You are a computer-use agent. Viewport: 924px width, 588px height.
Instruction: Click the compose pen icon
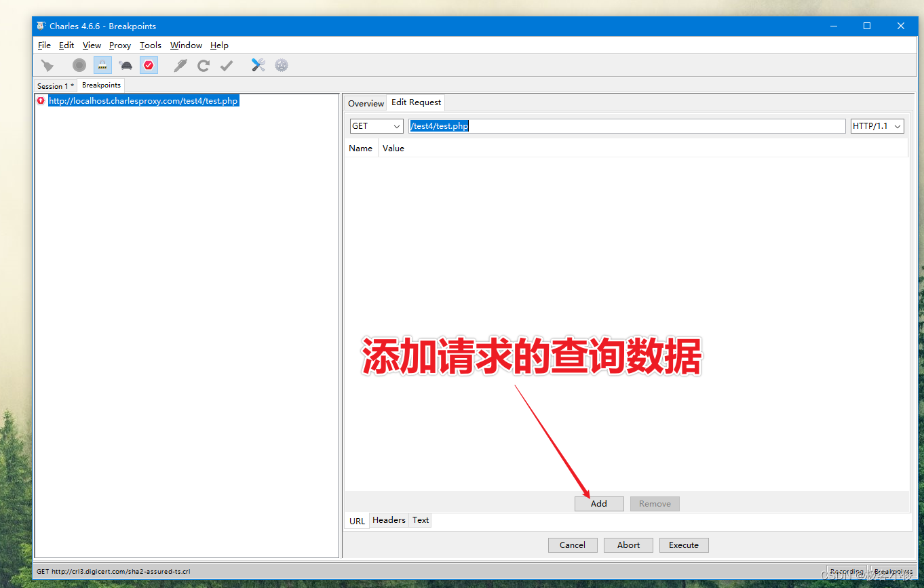180,65
